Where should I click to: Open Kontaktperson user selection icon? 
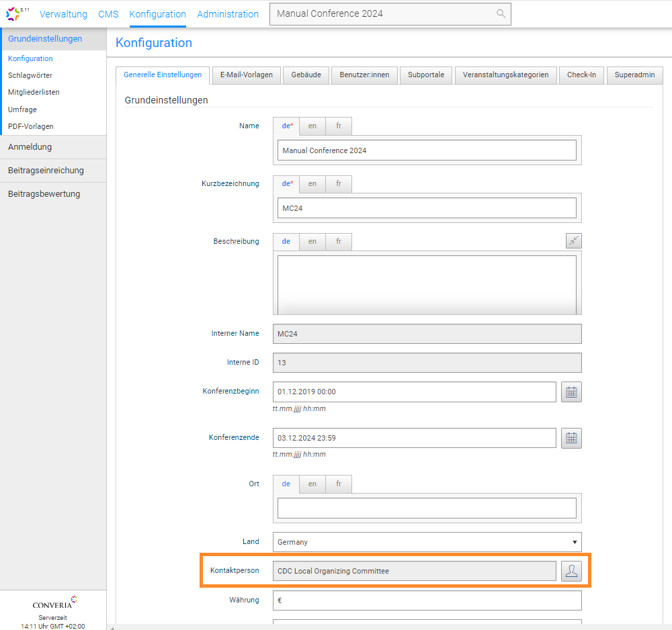pyautogui.click(x=571, y=571)
